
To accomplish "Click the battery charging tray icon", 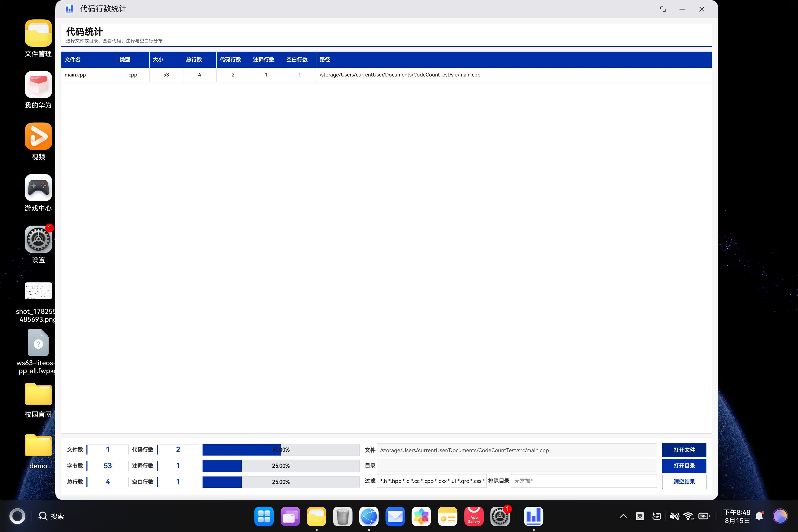I will pyautogui.click(x=704, y=516).
